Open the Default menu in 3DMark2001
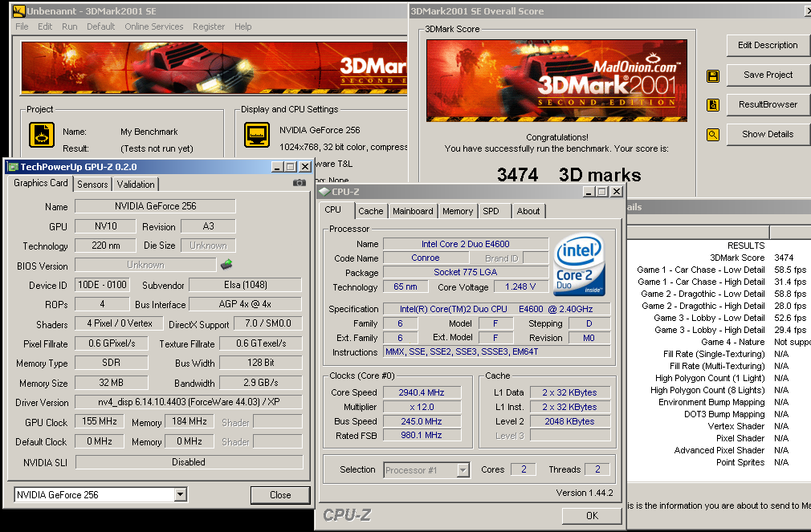Screen dimensions: 811x532 click(101, 26)
